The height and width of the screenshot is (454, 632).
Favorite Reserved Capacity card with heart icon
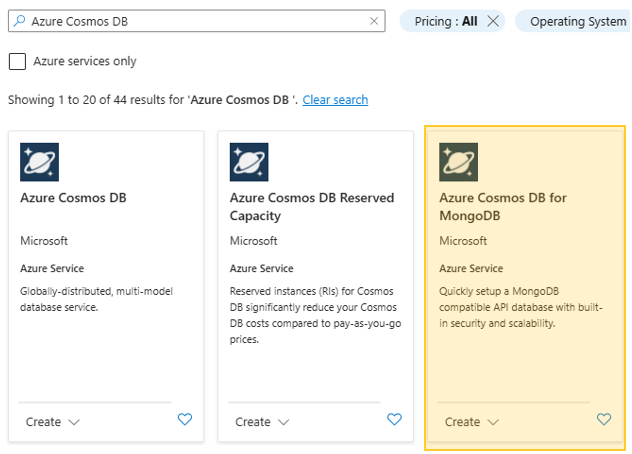click(x=394, y=420)
